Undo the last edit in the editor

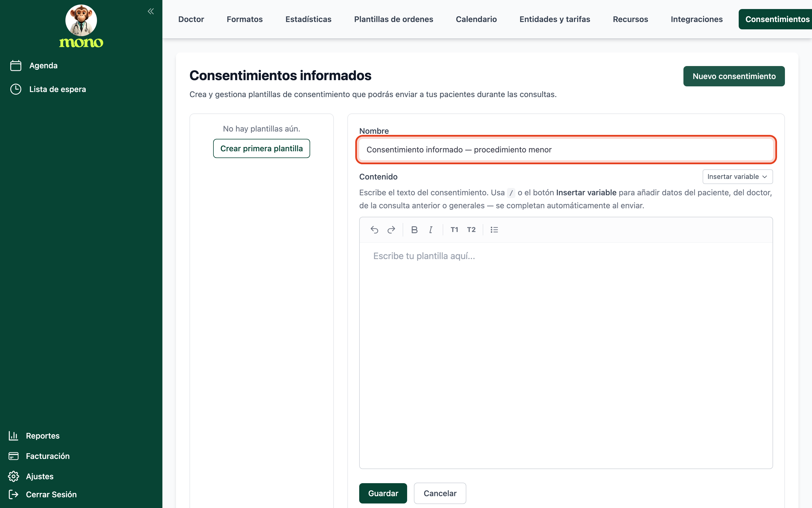click(x=374, y=230)
